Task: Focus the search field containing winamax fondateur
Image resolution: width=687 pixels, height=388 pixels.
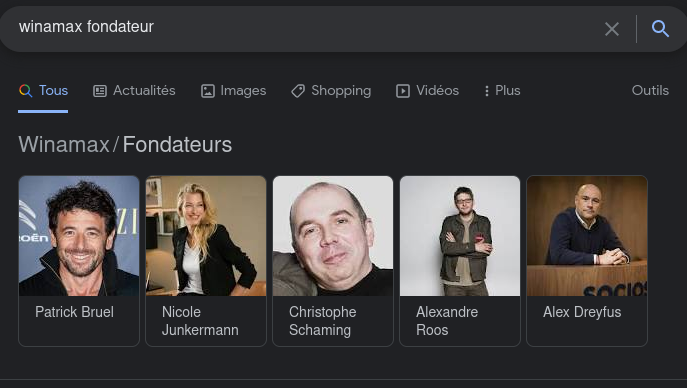Action: tap(307, 27)
